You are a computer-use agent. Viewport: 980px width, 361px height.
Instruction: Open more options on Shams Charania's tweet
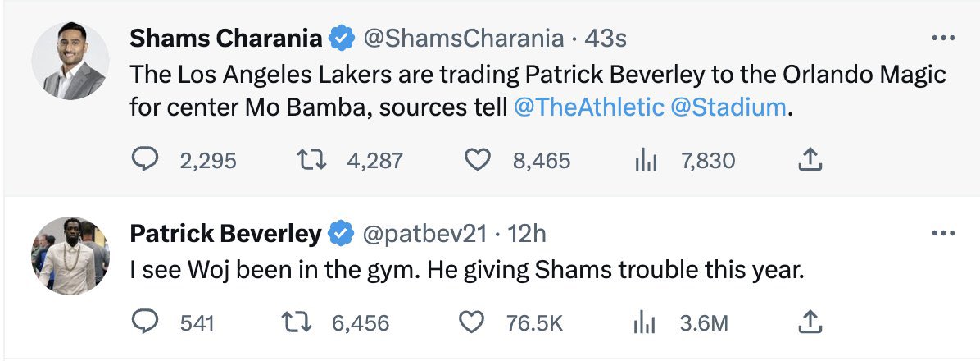pos(943,39)
